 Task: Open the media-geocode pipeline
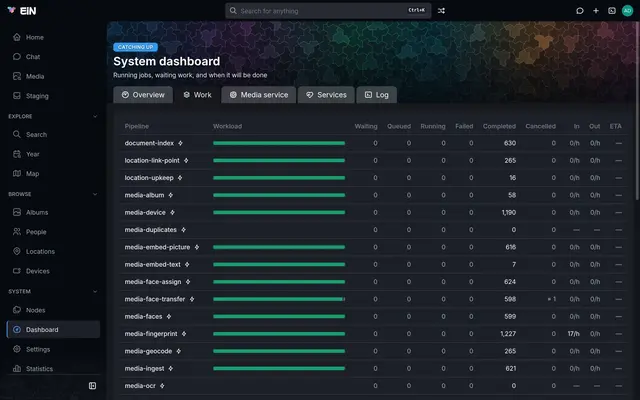(148, 351)
